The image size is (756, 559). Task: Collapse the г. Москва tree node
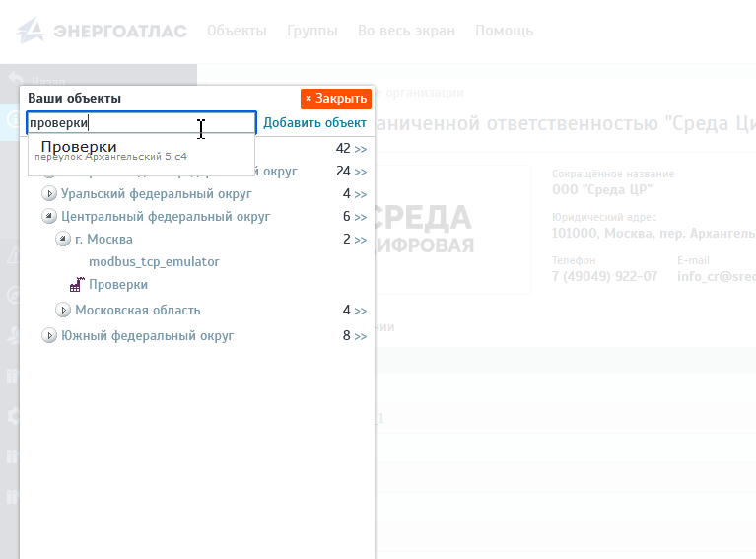point(63,240)
